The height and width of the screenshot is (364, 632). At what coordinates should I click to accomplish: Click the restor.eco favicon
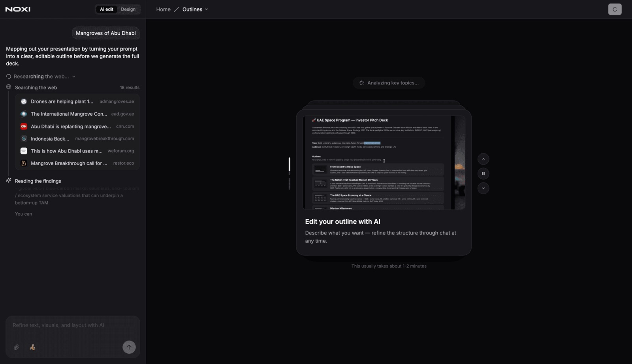24,163
